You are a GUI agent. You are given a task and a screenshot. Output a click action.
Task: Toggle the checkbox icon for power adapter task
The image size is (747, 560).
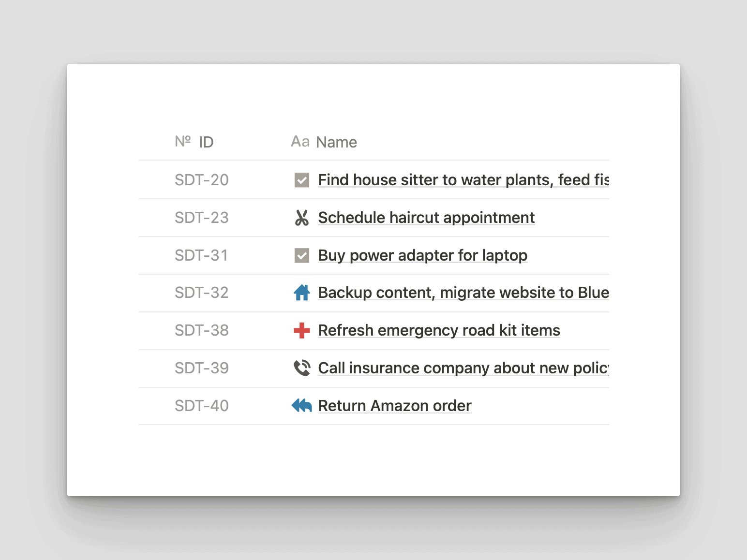[302, 255]
